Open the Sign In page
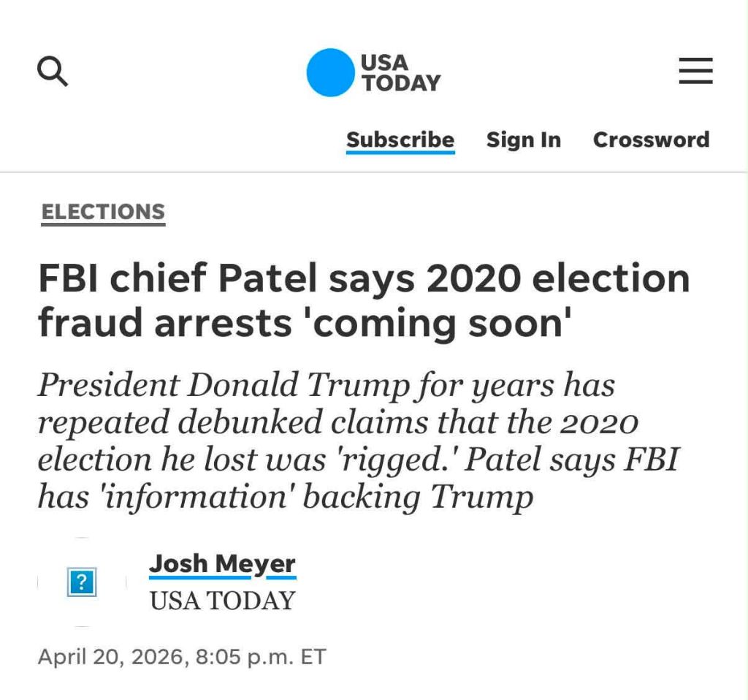The width and height of the screenshot is (748, 700). click(524, 140)
